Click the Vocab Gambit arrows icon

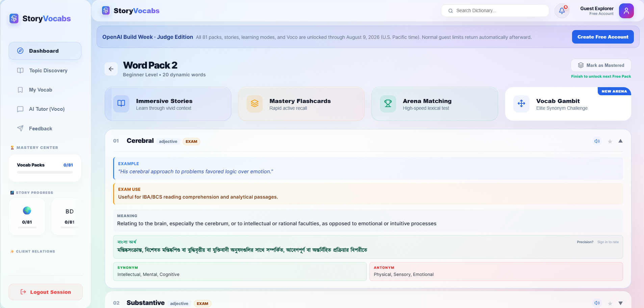click(521, 103)
